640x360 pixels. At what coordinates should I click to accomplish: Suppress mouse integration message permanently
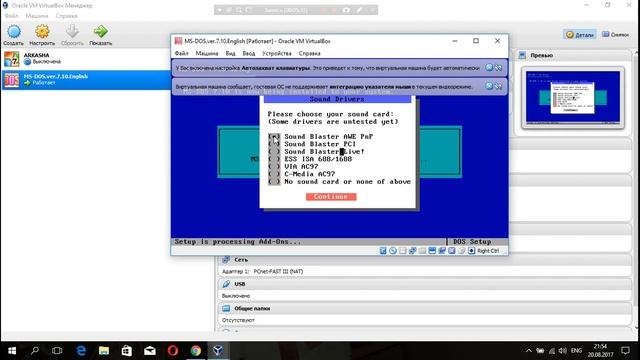[x=498, y=86]
